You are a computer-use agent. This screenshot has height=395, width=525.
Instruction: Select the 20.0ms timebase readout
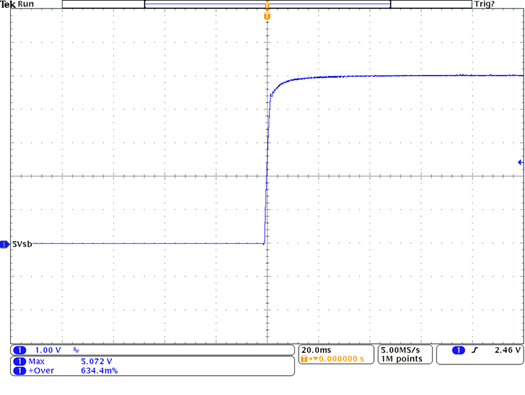pos(316,350)
